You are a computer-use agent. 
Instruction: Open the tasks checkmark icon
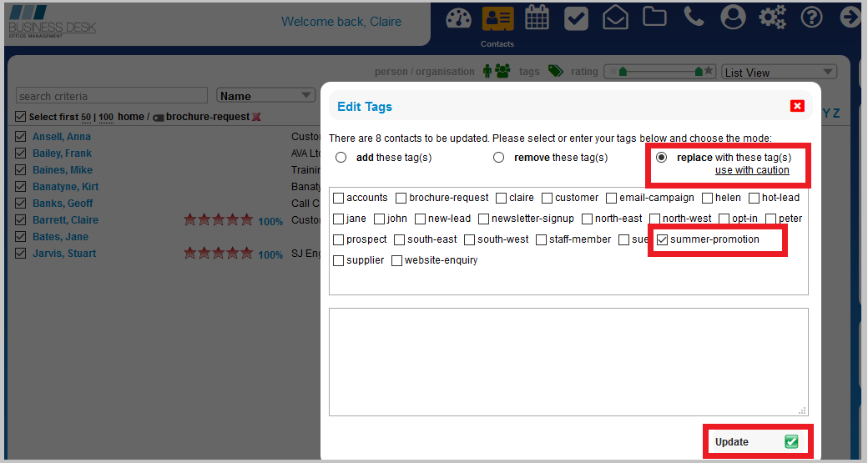pos(576,19)
